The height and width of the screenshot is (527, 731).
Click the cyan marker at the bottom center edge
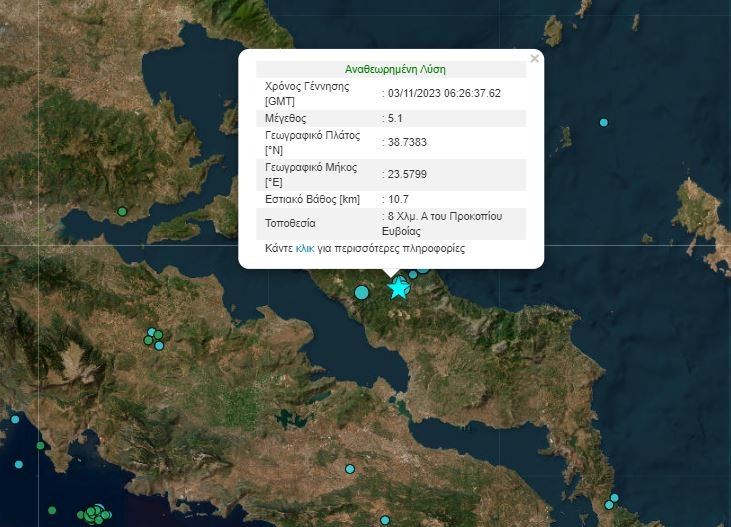tap(385, 520)
